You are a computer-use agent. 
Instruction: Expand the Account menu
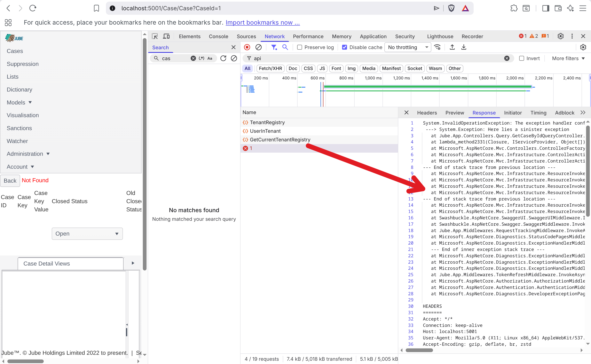(20, 167)
